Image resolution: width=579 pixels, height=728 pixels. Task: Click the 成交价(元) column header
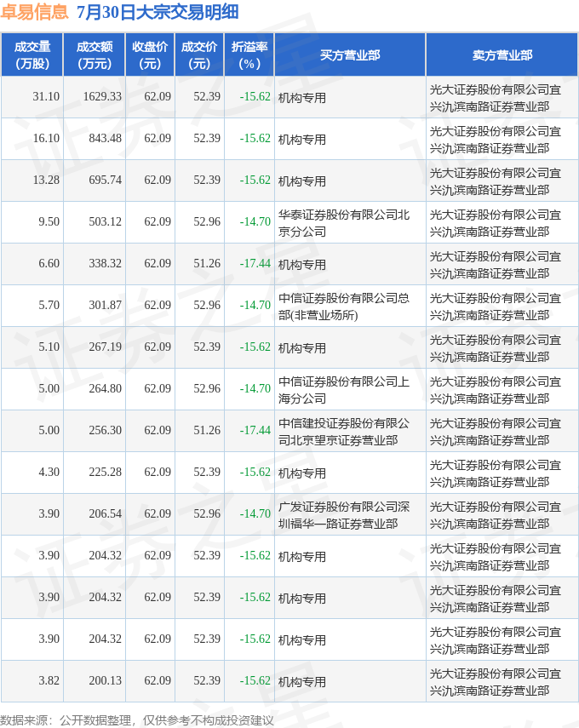[x=199, y=54]
